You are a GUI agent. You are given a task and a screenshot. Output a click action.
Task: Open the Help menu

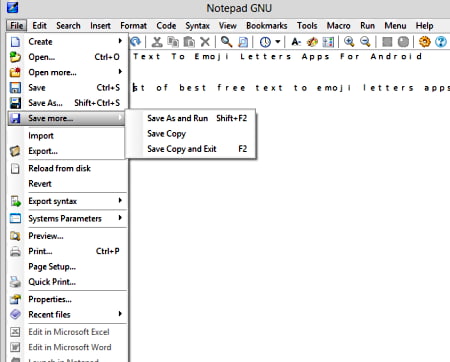click(424, 25)
